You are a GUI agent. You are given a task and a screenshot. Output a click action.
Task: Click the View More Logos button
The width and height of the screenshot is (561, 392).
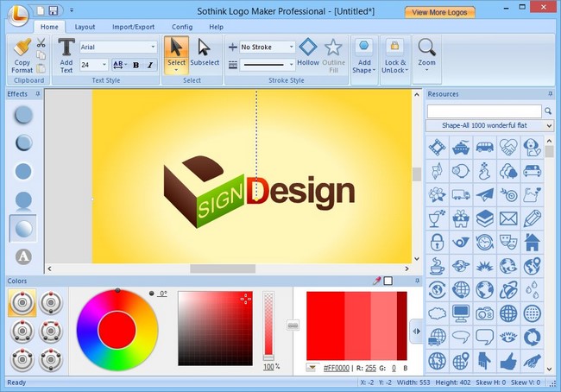pos(439,12)
